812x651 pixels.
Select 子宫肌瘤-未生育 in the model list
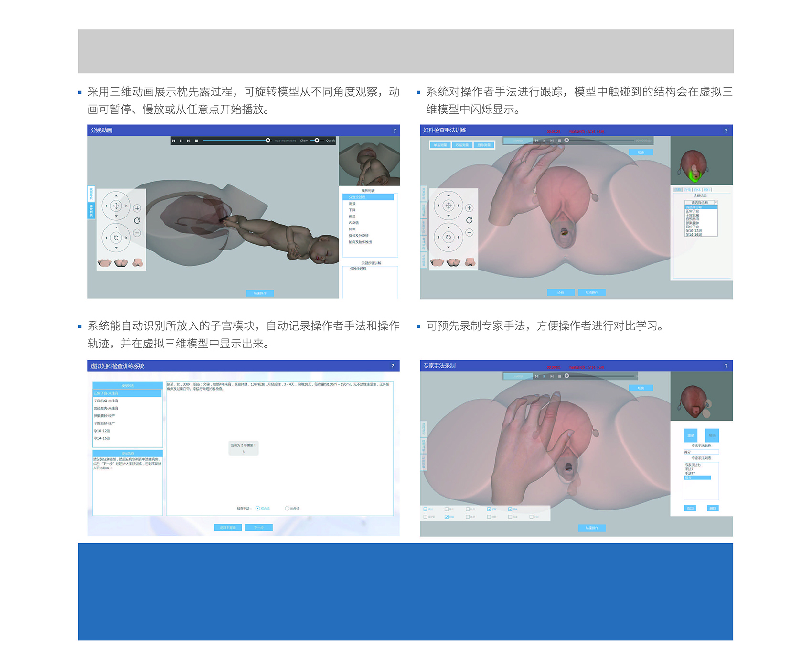(107, 401)
